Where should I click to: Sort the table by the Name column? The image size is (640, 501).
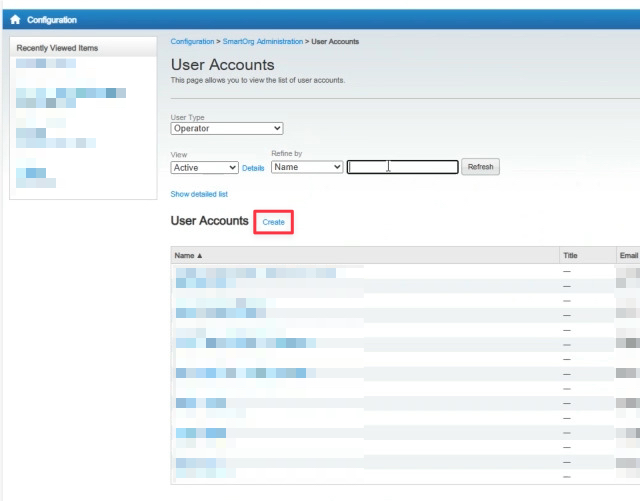coord(188,256)
